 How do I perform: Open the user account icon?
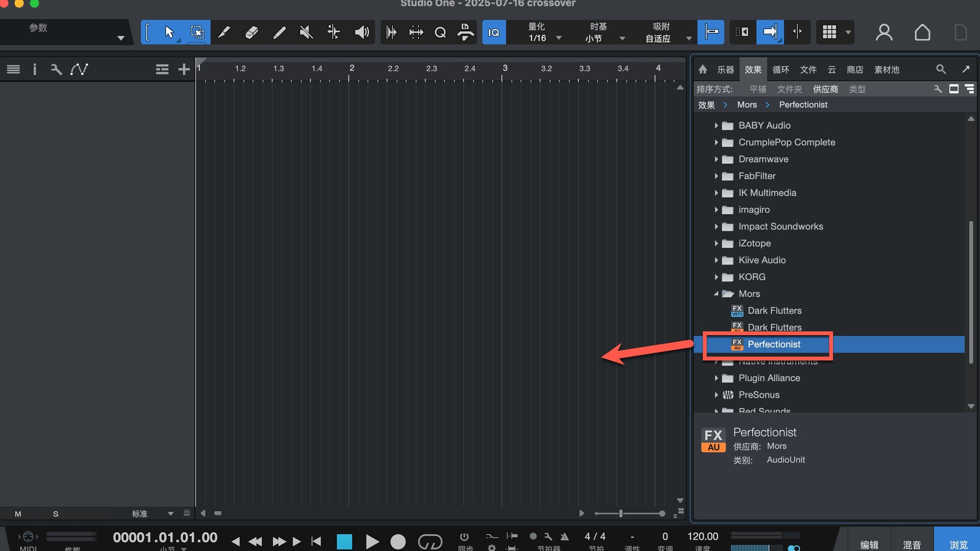[x=884, y=32]
